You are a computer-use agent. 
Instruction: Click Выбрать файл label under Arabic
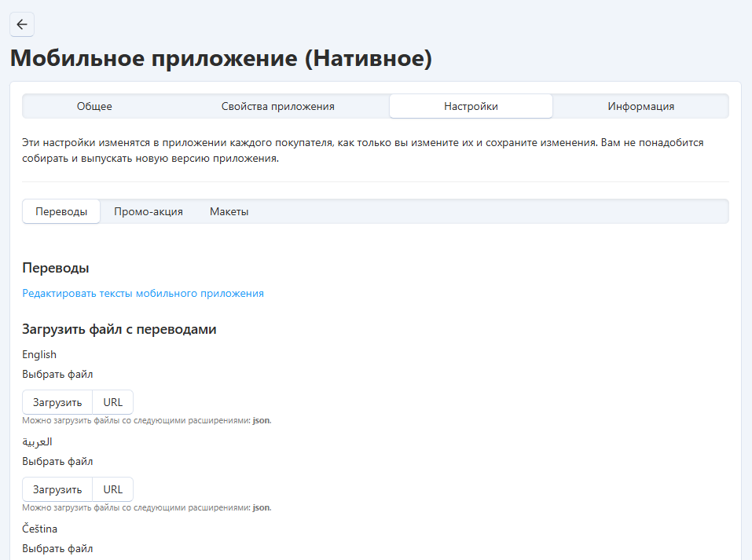coord(57,461)
